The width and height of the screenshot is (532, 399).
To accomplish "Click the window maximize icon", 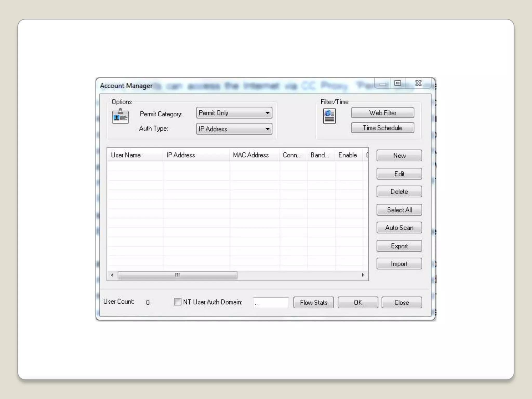I will coord(397,83).
